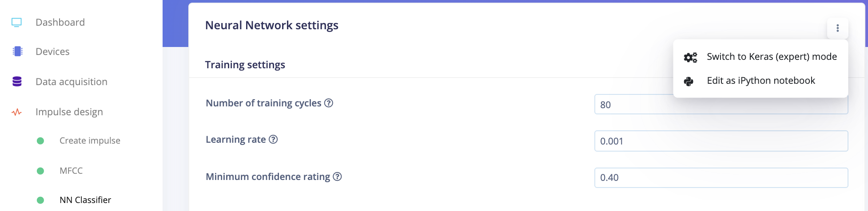Click the Impulse design pulse icon

pyautogui.click(x=16, y=112)
